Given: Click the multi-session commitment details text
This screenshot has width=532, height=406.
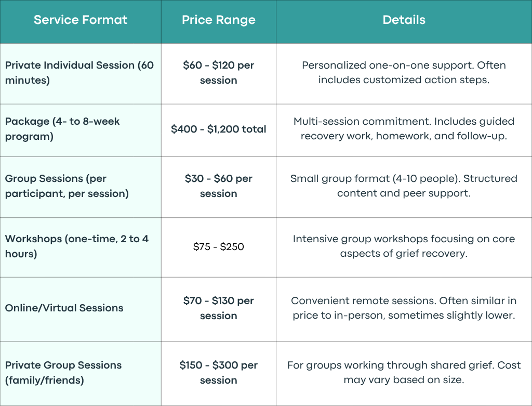Looking at the screenshot, I should click(x=404, y=128).
